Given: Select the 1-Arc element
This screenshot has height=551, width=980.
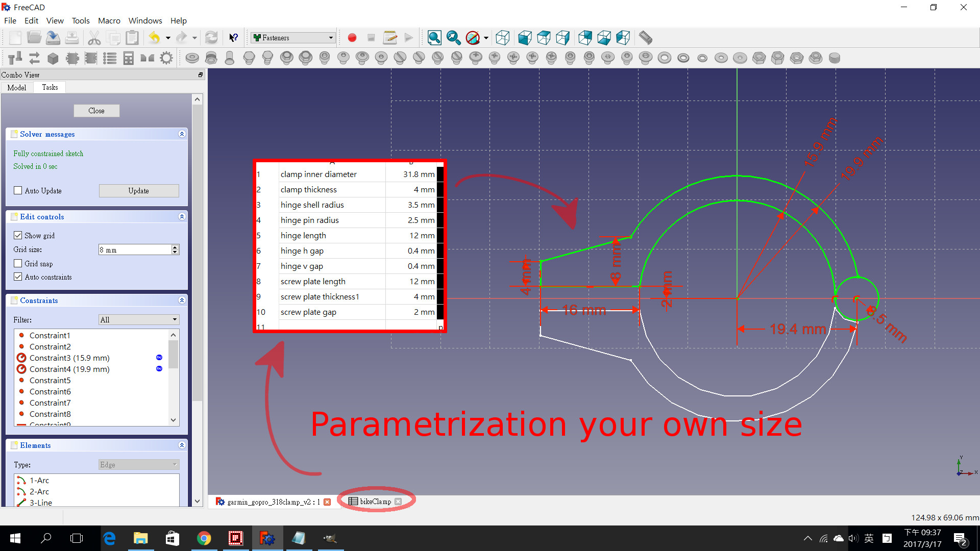Looking at the screenshot, I should (96, 481).
